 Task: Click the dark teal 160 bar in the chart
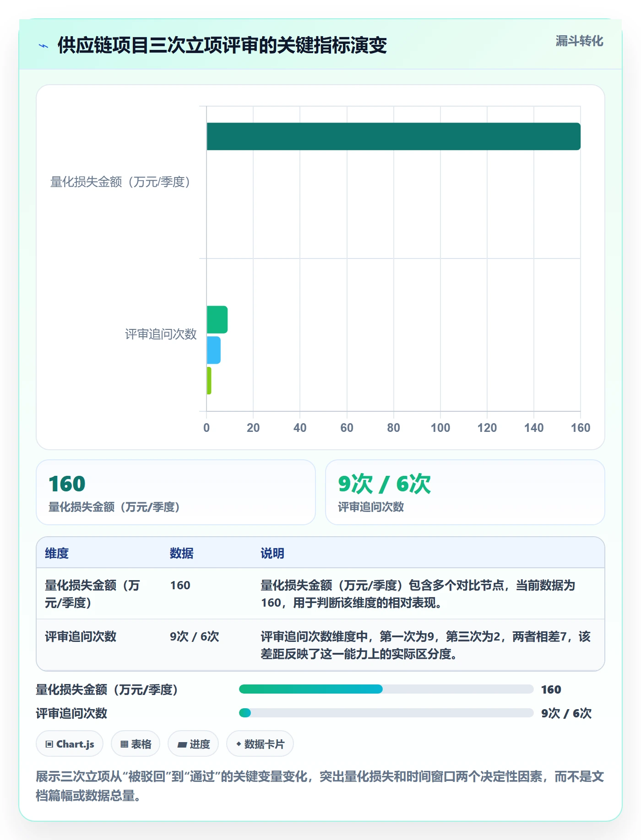click(393, 136)
